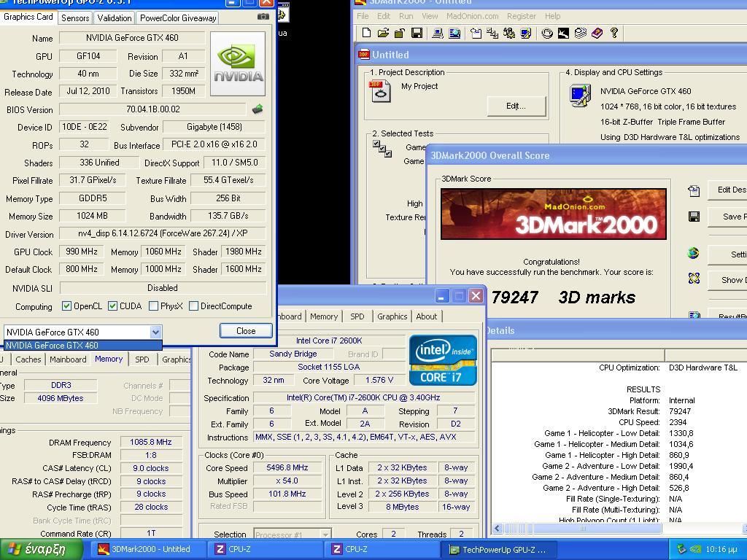Click the round dial toolbar icon in 3DMark2000

coord(547,33)
